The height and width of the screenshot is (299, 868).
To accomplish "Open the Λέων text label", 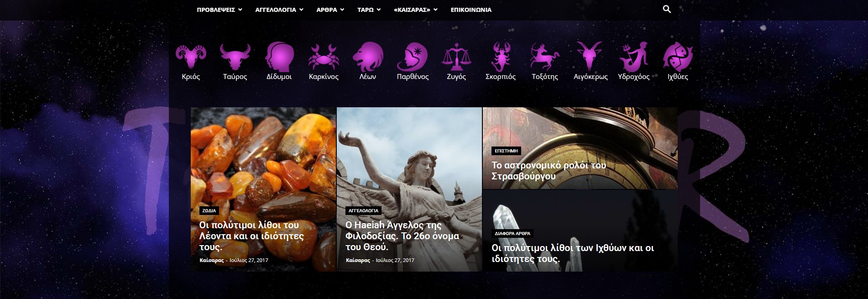I will [368, 77].
